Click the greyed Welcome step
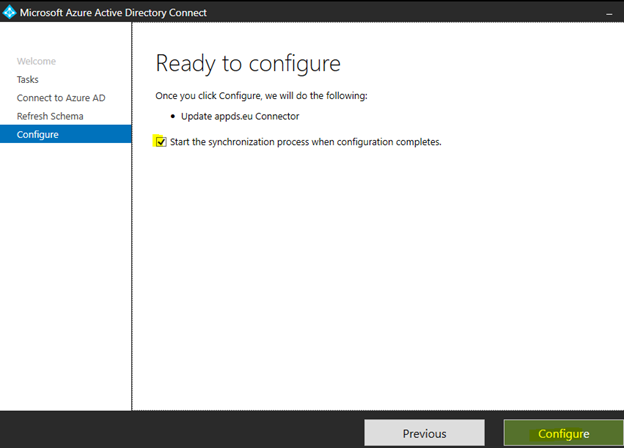The height and width of the screenshot is (448, 624). point(36,61)
